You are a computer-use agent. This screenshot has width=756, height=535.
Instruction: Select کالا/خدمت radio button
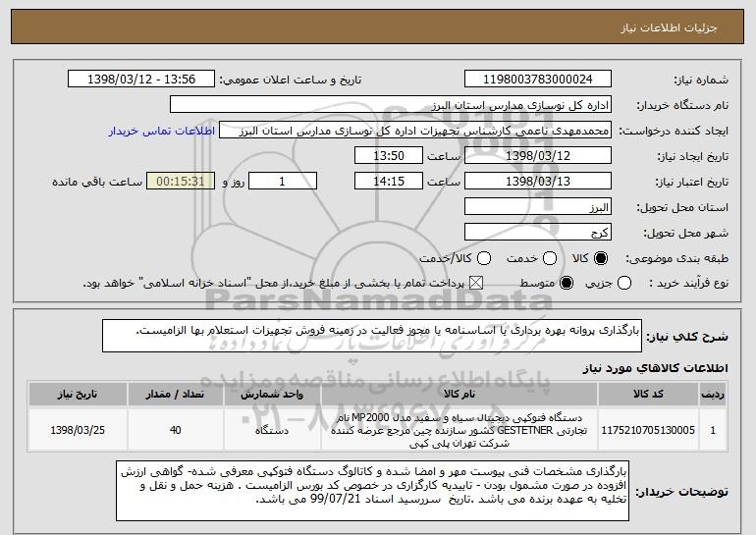[484, 258]
